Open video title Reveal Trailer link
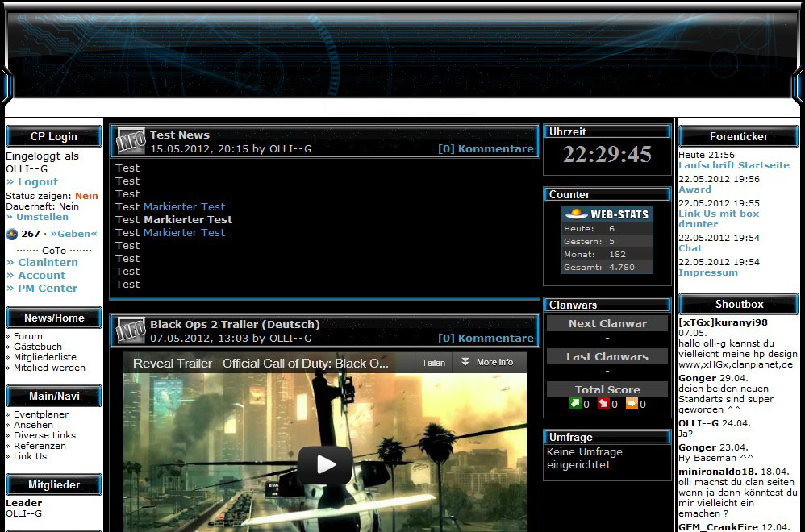Screen dimensions: 805x532 (261, 364)
